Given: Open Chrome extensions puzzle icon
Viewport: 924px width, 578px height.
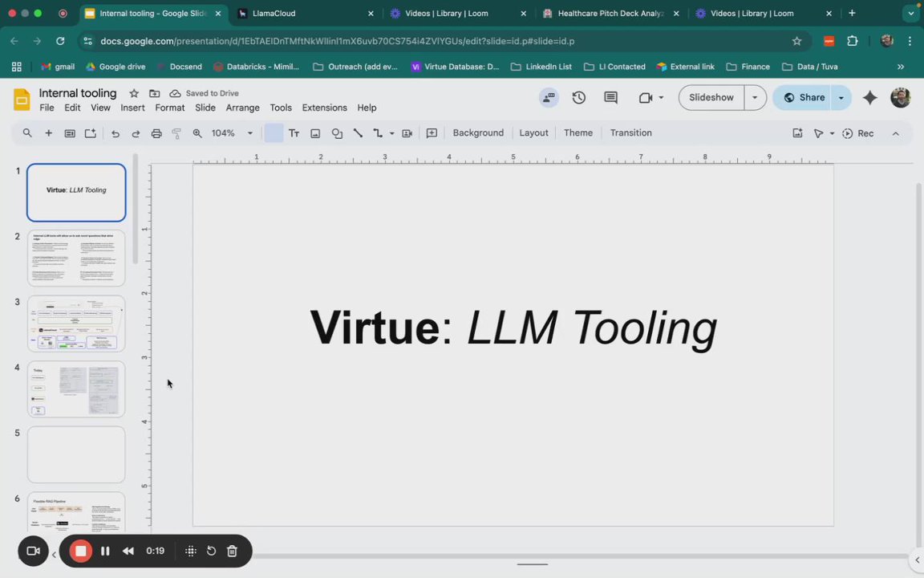Looking at the screenshot, I should click(x=852, y=41).
